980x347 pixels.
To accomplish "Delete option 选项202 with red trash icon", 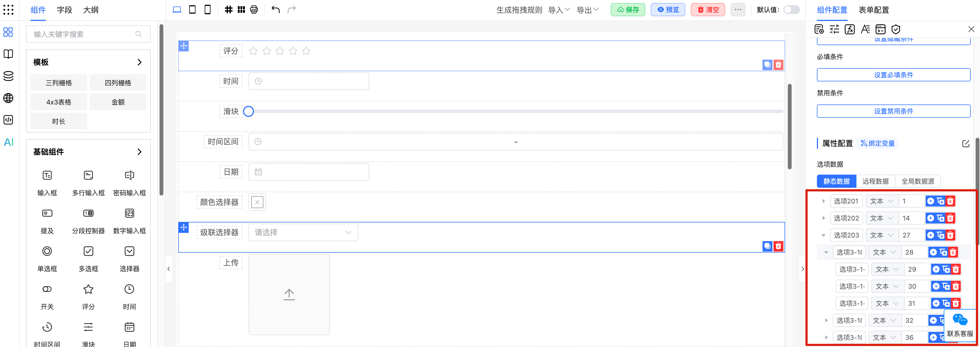I will [x=950, y=218].
